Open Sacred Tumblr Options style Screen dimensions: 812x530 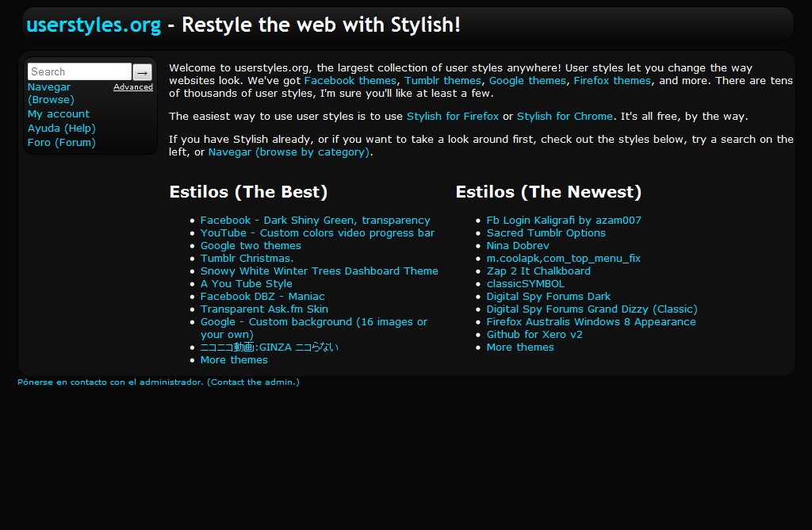(x=546, y=233)
